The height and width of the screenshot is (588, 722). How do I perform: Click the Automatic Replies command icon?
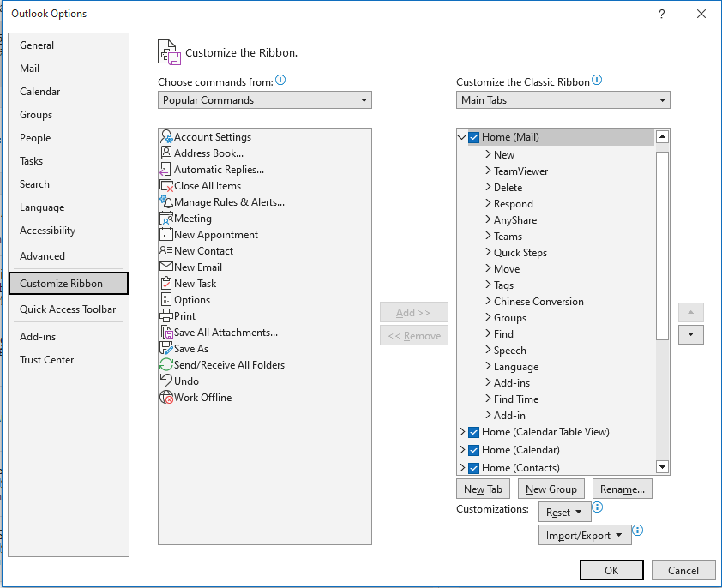coord(165,170)
